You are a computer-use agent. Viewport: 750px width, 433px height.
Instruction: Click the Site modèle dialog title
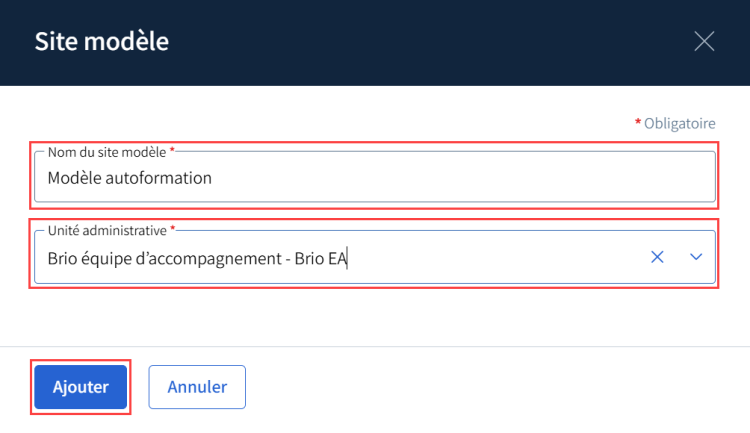coord(101,41)
